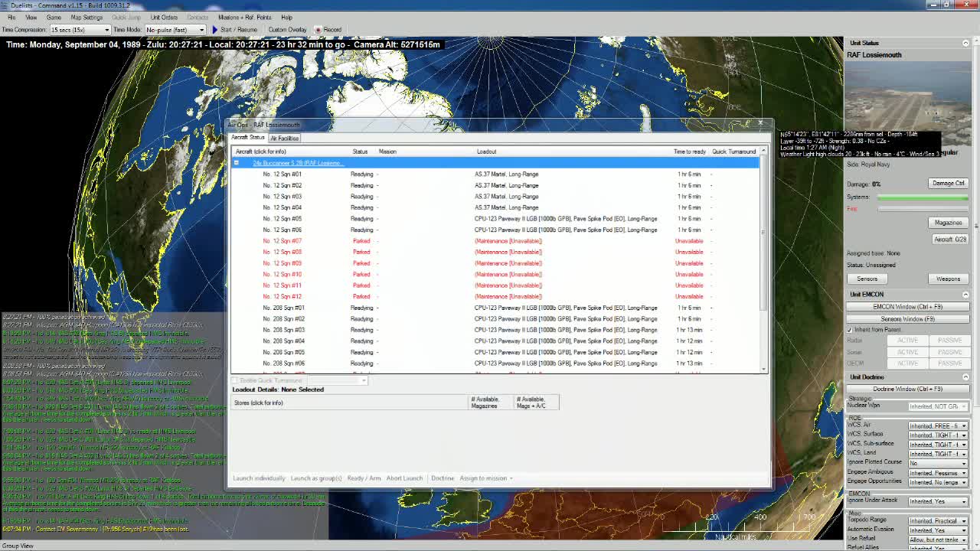
Task: Switch to the Aircraft Status tab
Action: click(248, 138)
